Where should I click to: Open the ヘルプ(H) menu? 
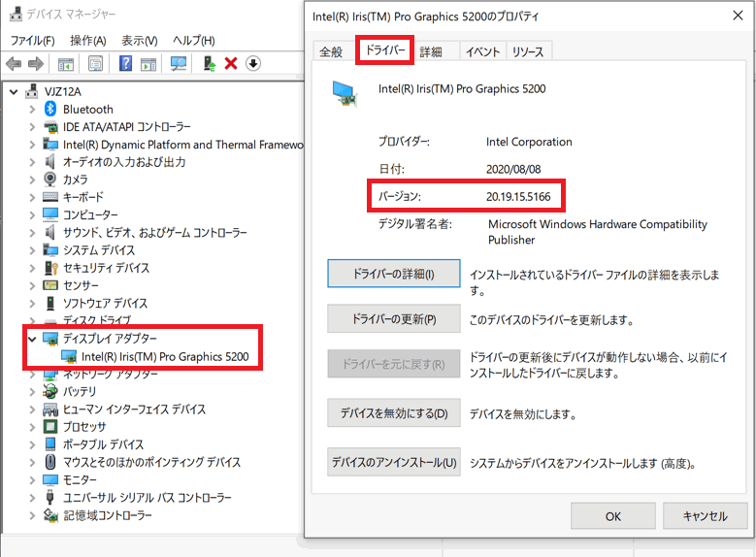pyautogui.click(x=194, y=41)
